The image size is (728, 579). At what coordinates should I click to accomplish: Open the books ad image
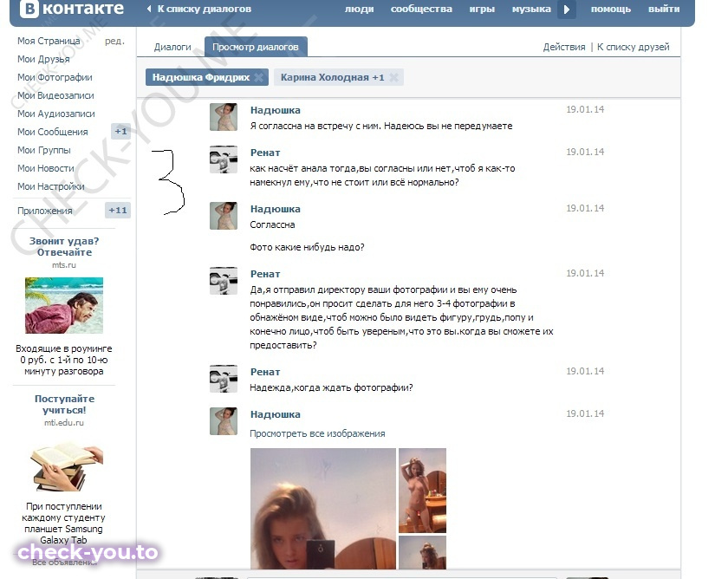(67, 467)
